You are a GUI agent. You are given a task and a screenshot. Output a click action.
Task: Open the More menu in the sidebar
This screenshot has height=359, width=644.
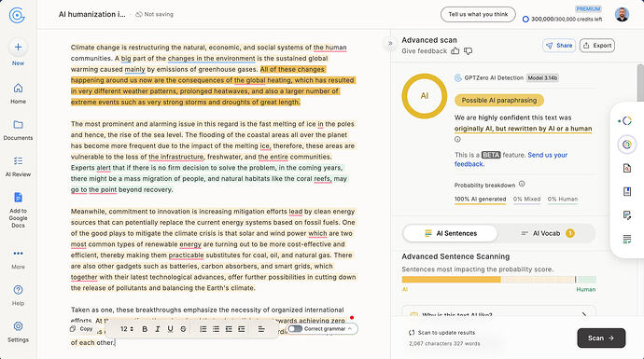[x=18, y=259]
